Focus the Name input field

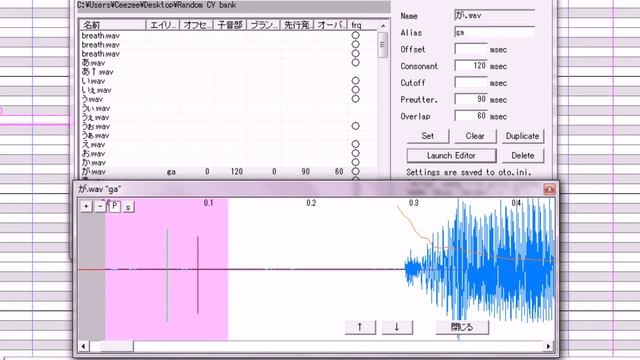[494, 16]
